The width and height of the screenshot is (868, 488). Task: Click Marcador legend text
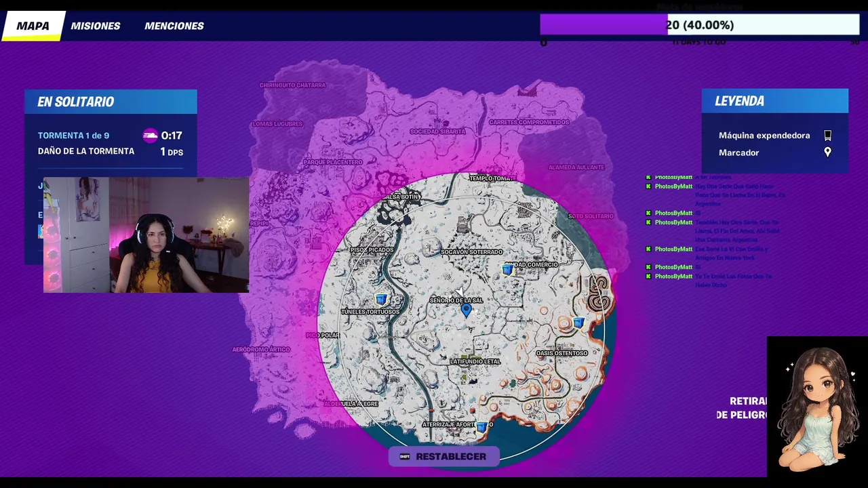click(x=739, y=152)
